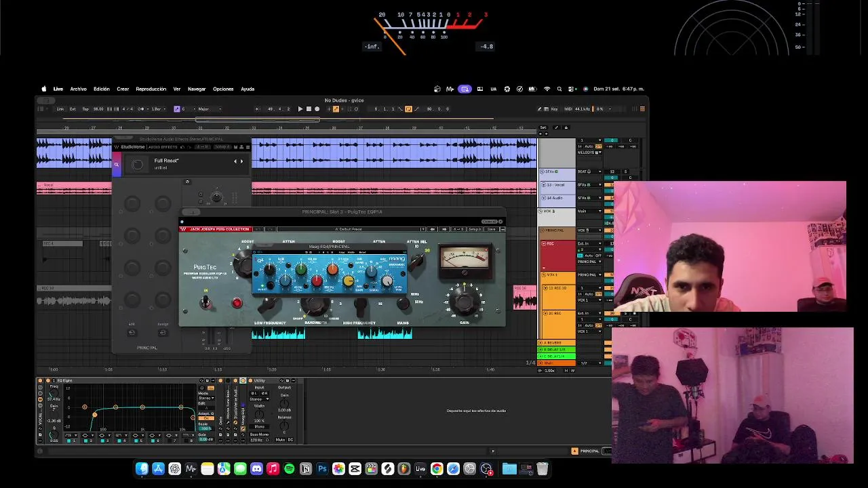The height and width of the screenshot is (488, 868).
Task: Click the PuigTec Gain knob
Action: (x=464, y=301)
